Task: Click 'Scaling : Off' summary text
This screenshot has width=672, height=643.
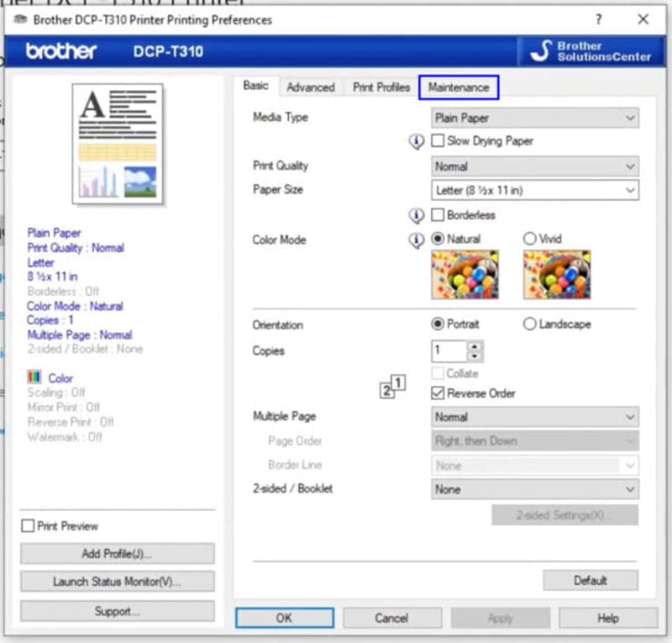Action: (56, 393)
